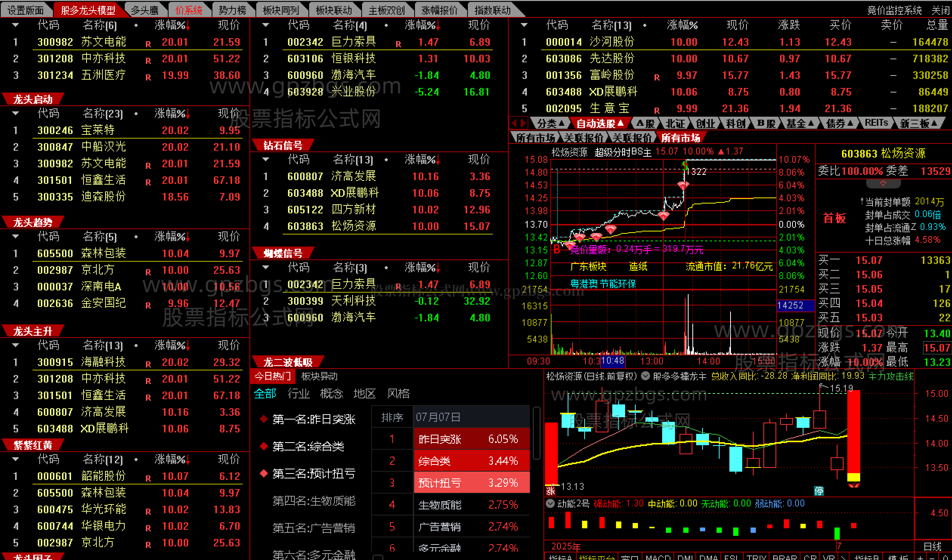
Task: Click the R marker beside 海融科技
Action: [148, 364]
